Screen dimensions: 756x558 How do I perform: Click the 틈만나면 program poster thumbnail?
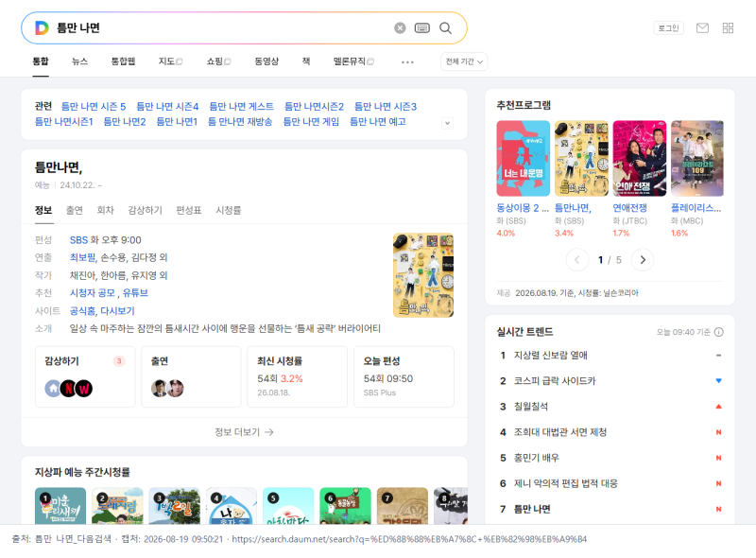pos(423,275)
